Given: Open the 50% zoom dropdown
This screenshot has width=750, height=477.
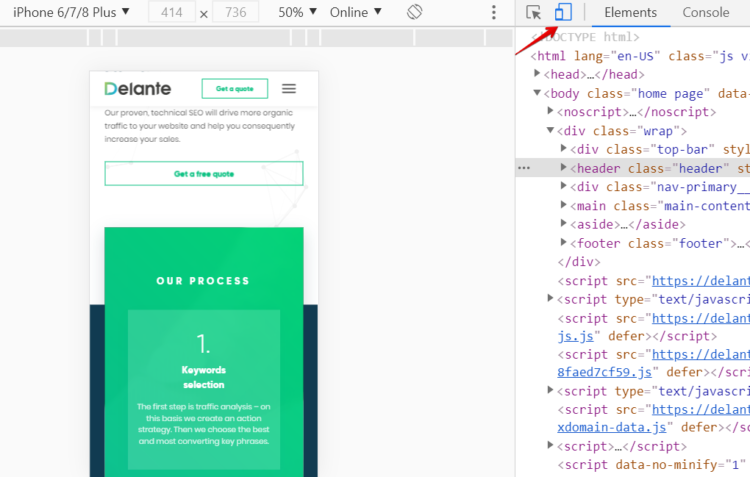Looking at the screenshot, I should (298, 12).
